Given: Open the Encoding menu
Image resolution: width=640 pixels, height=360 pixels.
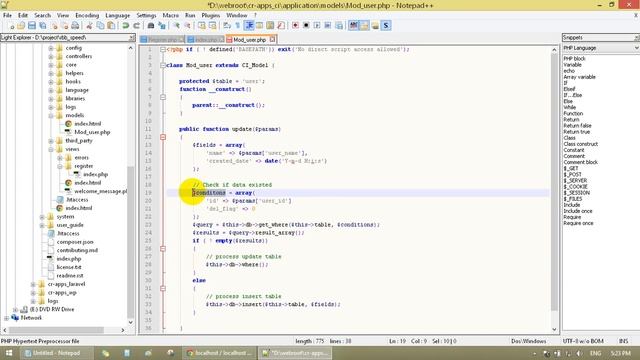Looking at the screenshot, I should [x=87, y=16].
